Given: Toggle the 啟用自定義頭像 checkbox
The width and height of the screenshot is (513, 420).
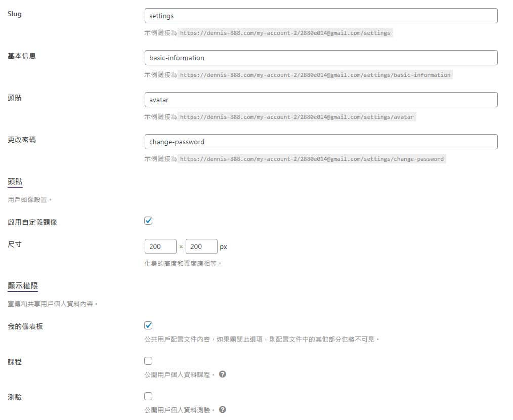Looking at the screenshot, I should click(x=148, y=221).
